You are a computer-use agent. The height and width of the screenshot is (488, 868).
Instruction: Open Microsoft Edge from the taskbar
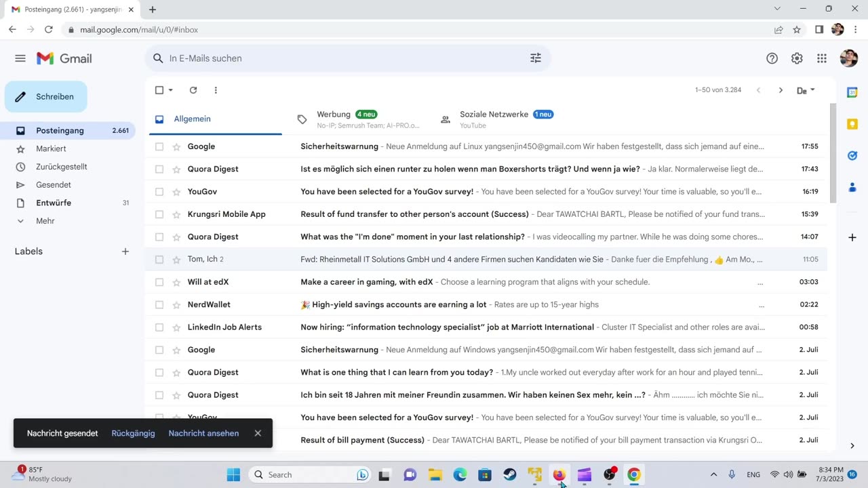pos(460,474)
